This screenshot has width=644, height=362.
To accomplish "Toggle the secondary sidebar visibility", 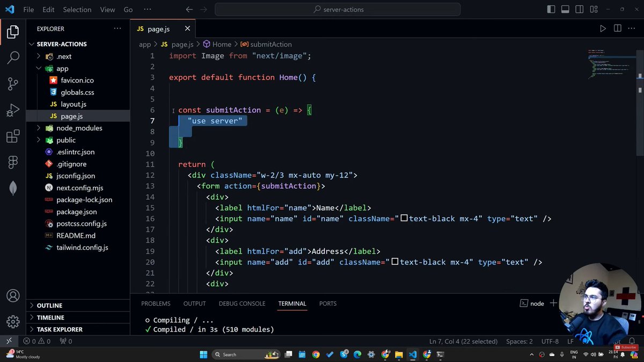I will [579, 9].
